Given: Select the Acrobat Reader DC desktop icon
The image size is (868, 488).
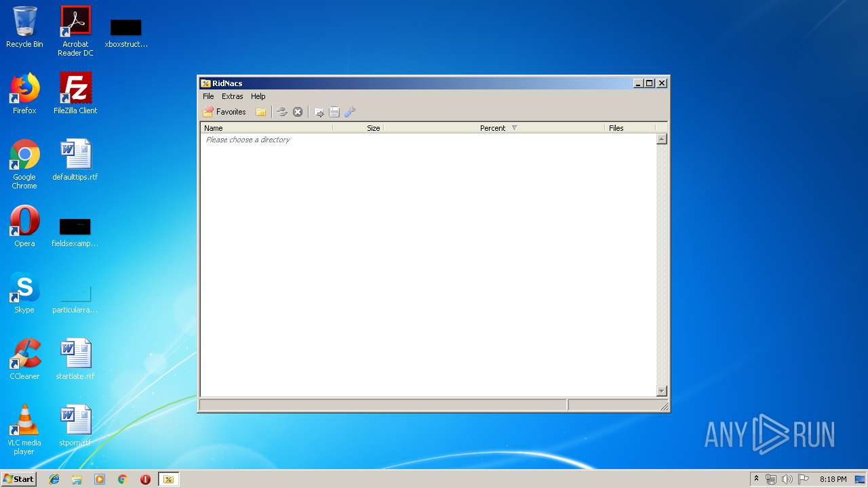Looking at the screenshot, I should click(75, 31).
